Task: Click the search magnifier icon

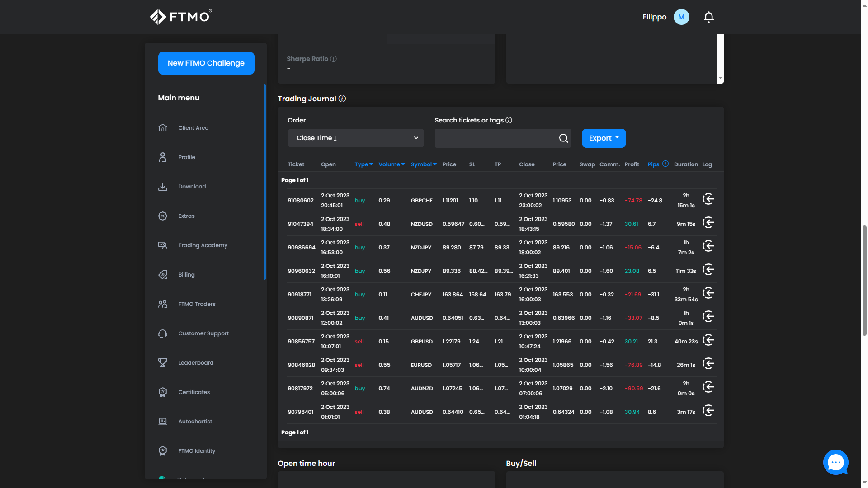Action: (563, 138)
